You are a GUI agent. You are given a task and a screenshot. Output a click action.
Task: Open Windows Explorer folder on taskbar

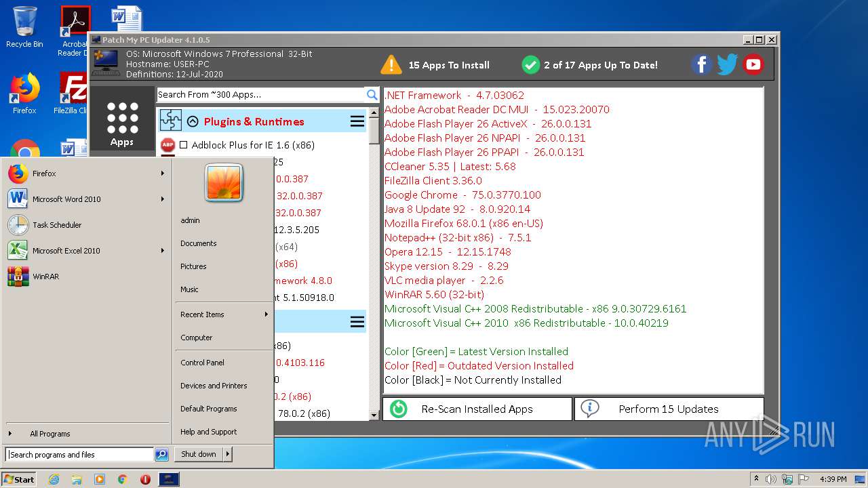point(77,479)
